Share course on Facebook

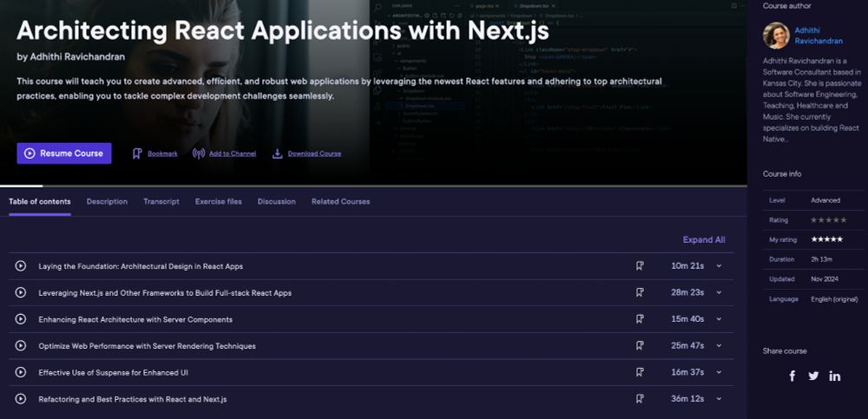(792, 376)
